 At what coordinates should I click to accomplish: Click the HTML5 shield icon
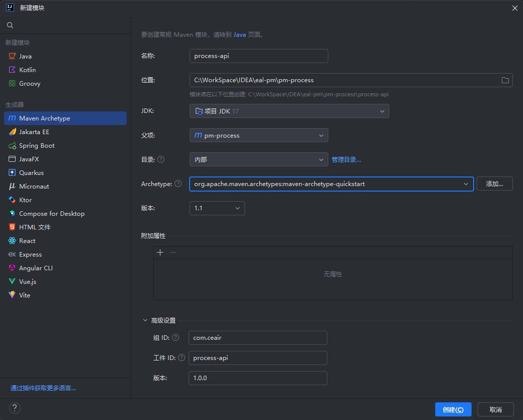(12, 227)
